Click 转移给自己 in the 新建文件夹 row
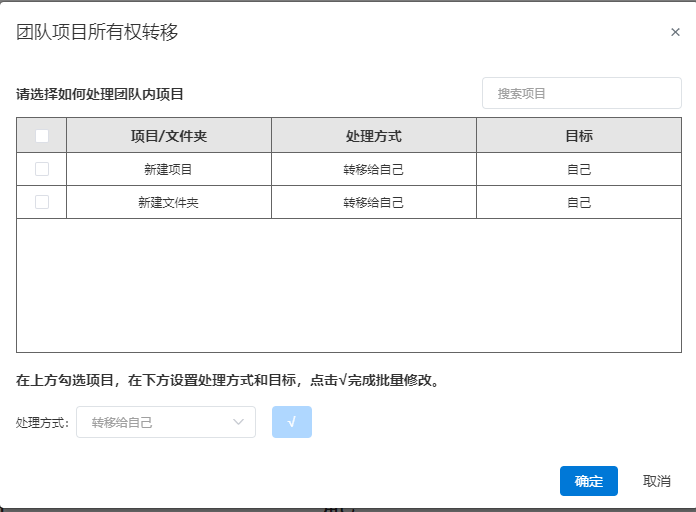The height and width of the screenshot is (512, 696). coord(374,202)
